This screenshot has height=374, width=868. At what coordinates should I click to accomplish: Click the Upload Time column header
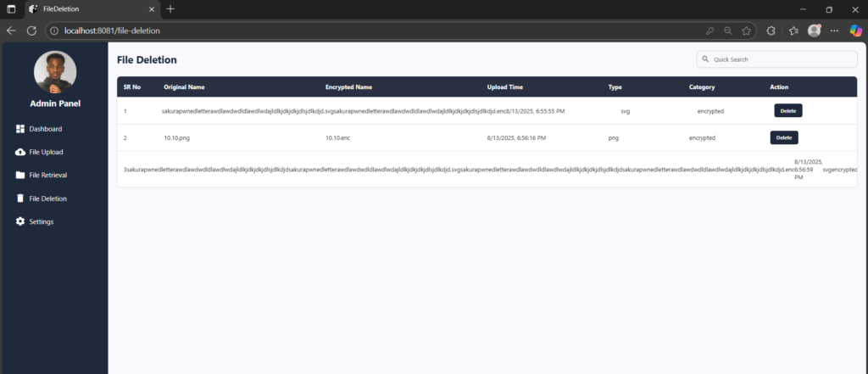505,87
